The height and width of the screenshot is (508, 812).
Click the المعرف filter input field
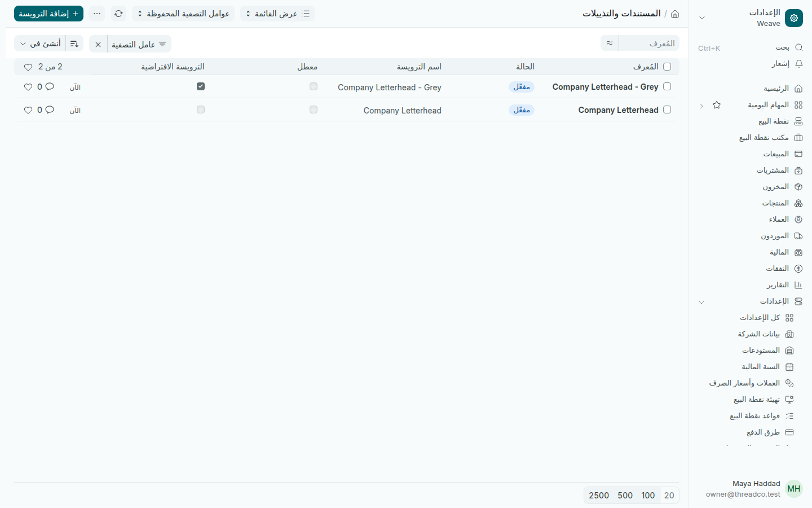point(649,43)
